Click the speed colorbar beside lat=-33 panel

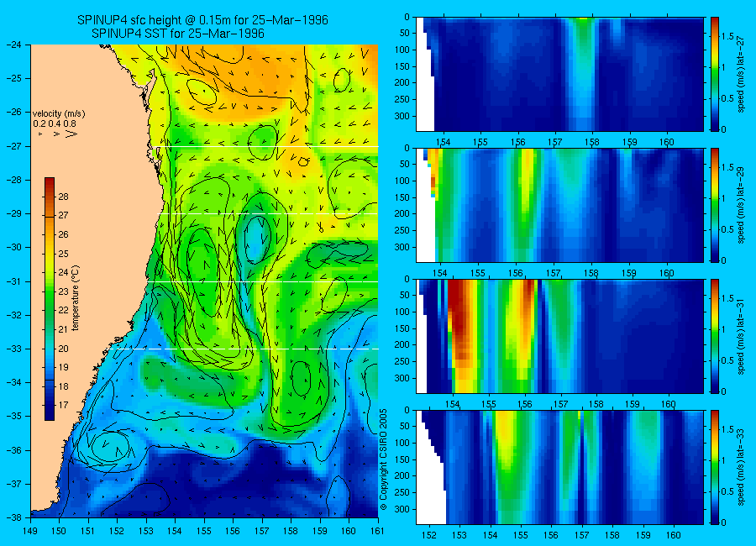click(715, 467)
